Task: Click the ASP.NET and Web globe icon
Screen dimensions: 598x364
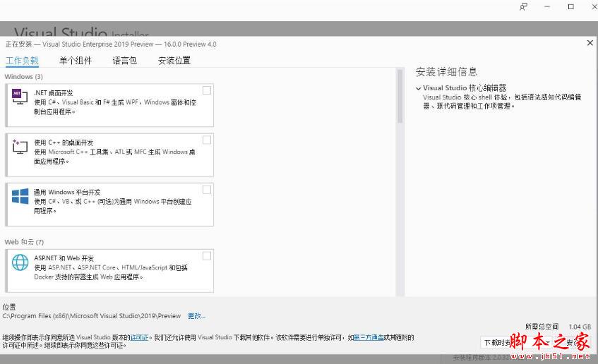Action: tap(20, 262)
